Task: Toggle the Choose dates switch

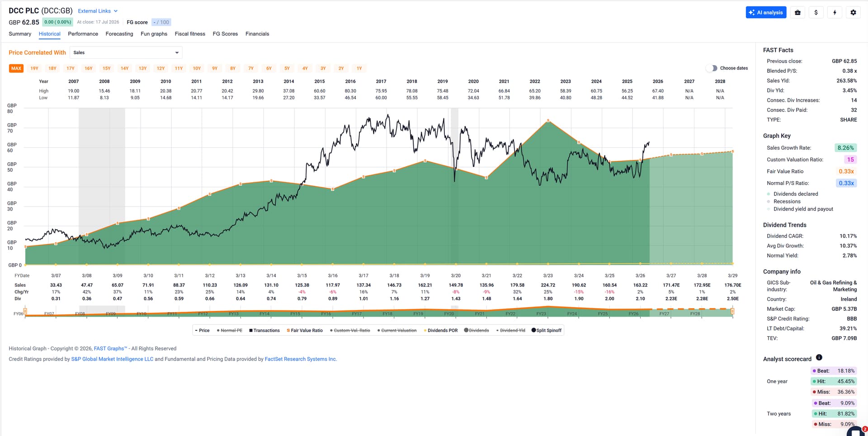Action: (x=712, y=68)
